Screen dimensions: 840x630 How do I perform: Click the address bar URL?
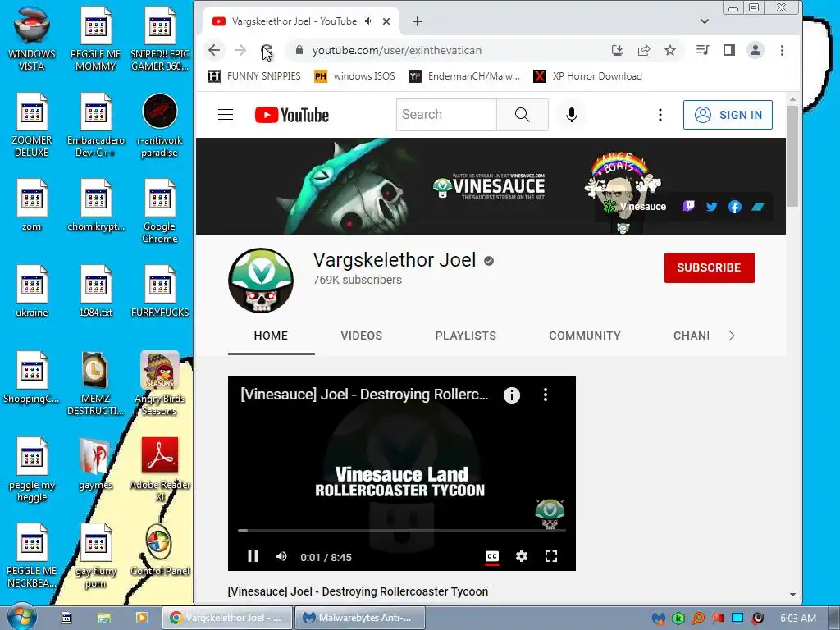(397, 50)
